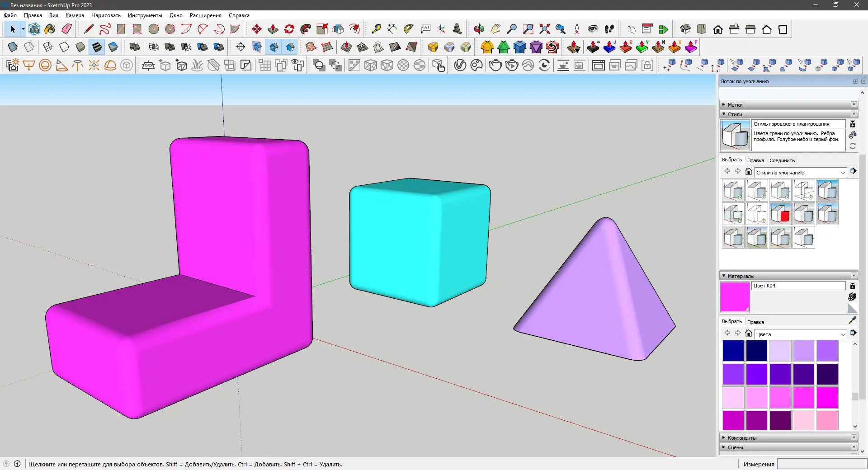Enable Monochrome face style
The width and height of the screenshot is (868, 470).
click(x=113, y=47)
